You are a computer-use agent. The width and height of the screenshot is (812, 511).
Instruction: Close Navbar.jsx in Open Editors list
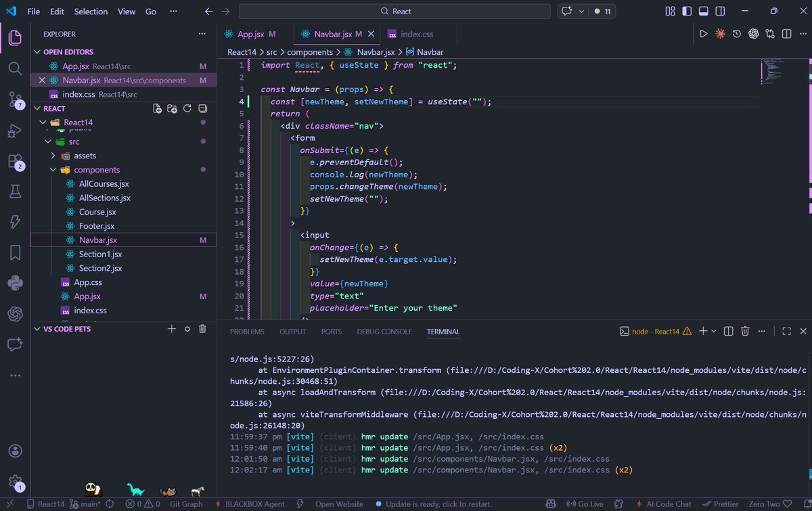coord(41,80)
